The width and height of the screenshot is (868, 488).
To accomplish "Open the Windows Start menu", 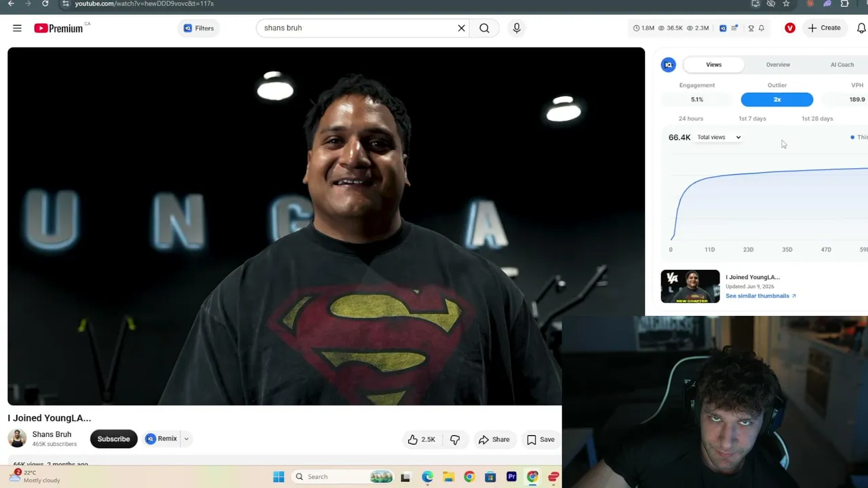I will [279, 477].
